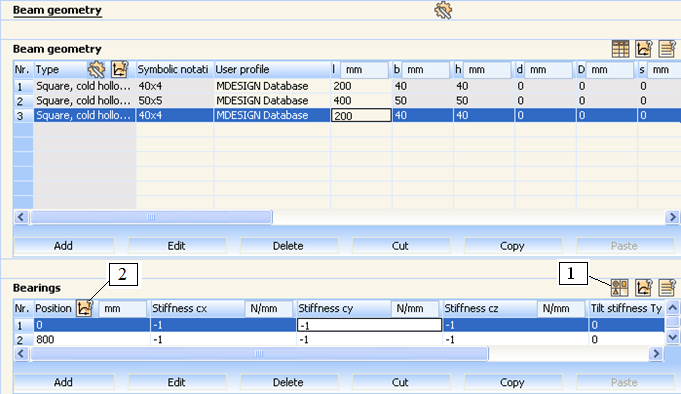The width and height of the screenshot is (681, 394).
Task: Click horizontal scrollbar thumb of Beam geometry table
Action: [151, 217]
